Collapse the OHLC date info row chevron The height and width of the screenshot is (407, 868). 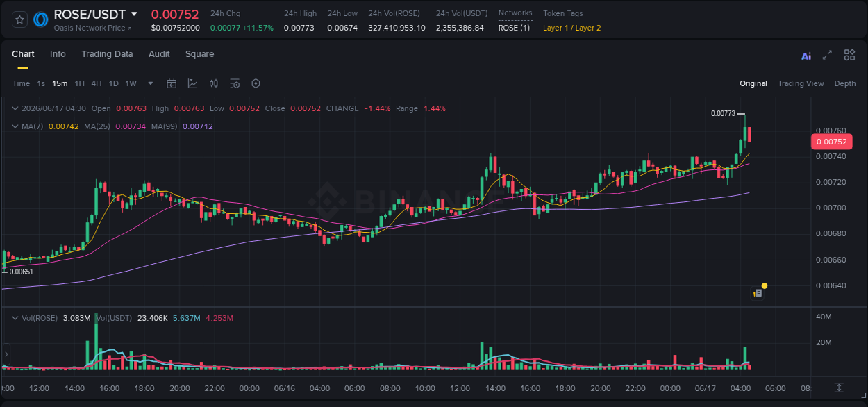(15, 108)
